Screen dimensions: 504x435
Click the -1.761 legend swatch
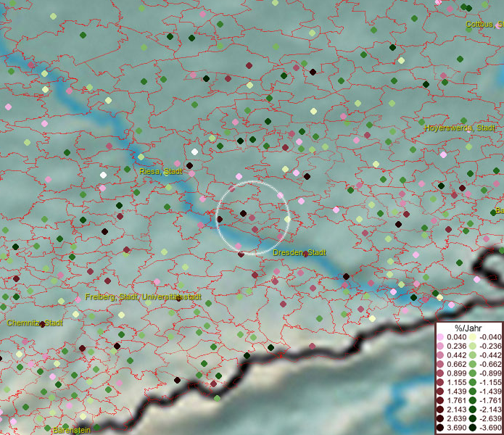473,401
